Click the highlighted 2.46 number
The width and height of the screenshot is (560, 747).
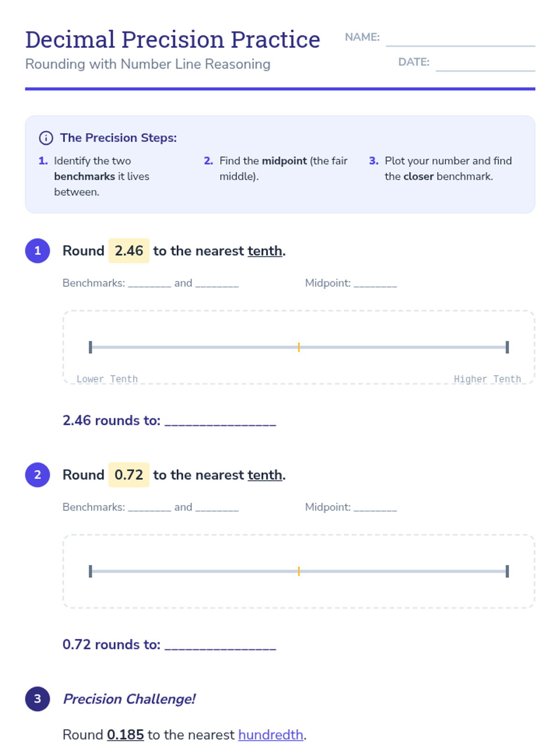pyautogui.click(x=129, y=251)
